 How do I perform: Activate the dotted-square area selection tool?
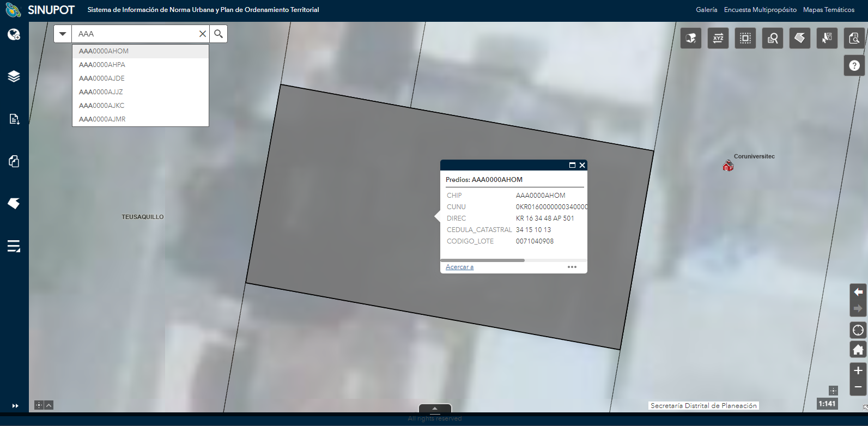click(745, 38)
